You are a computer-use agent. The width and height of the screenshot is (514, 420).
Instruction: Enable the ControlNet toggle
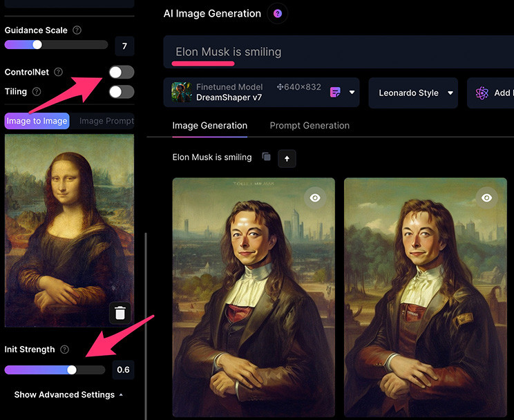point(122,72)
